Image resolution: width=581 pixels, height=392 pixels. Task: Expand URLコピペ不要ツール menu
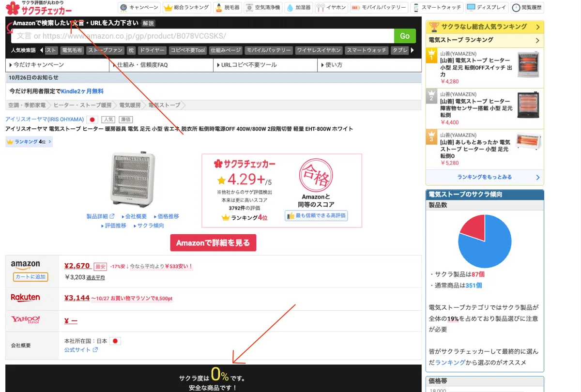[x=265, y=65]
